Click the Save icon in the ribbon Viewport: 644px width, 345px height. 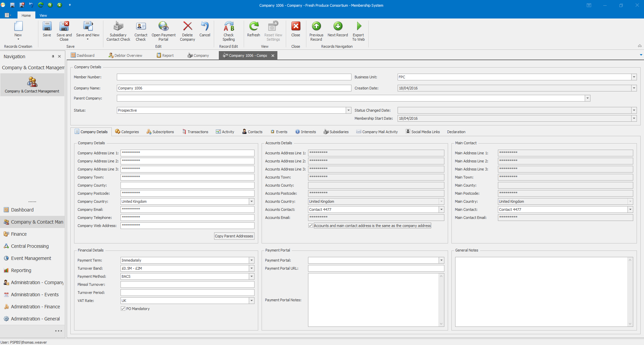(x=47, y=26)
